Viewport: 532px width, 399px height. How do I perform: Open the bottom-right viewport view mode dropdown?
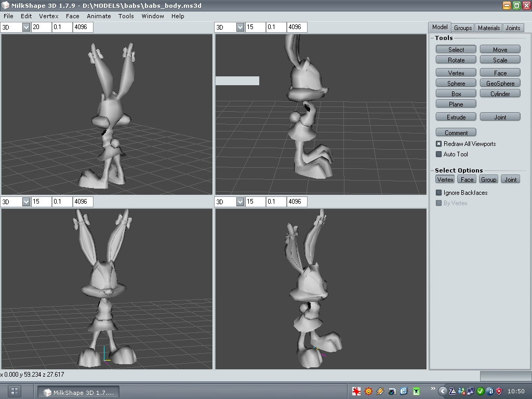240,202
